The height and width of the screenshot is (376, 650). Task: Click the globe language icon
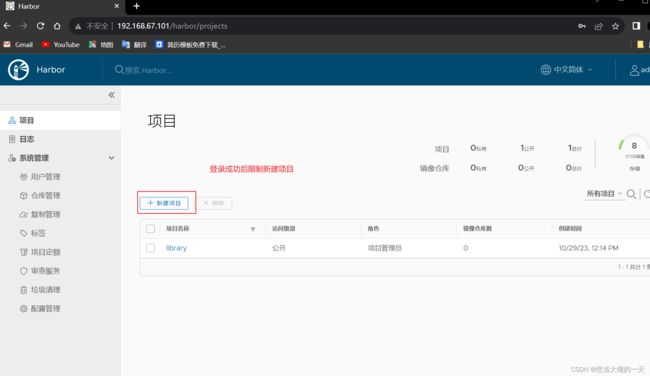pos(546,70)
